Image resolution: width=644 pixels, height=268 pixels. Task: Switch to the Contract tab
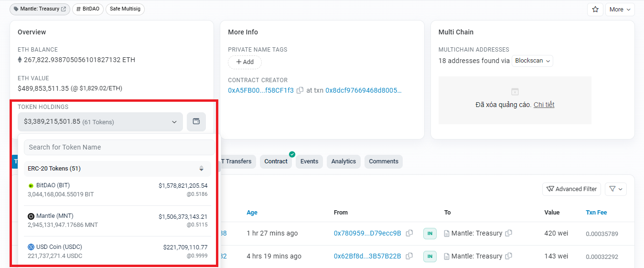click(x=276, y=161)
